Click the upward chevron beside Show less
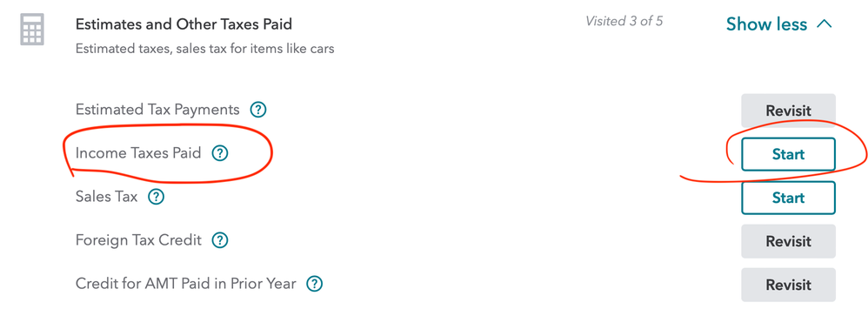 [824, 24]
